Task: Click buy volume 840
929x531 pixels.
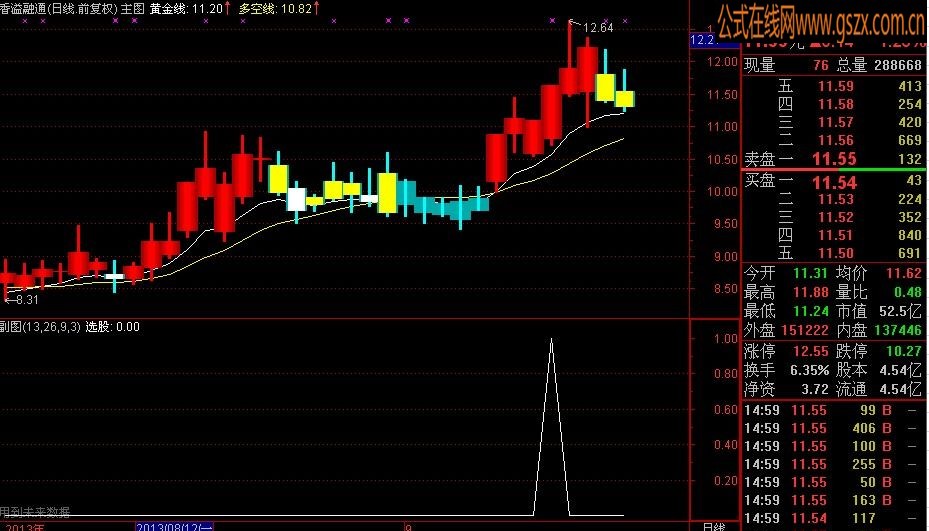Action: (909, 235)
